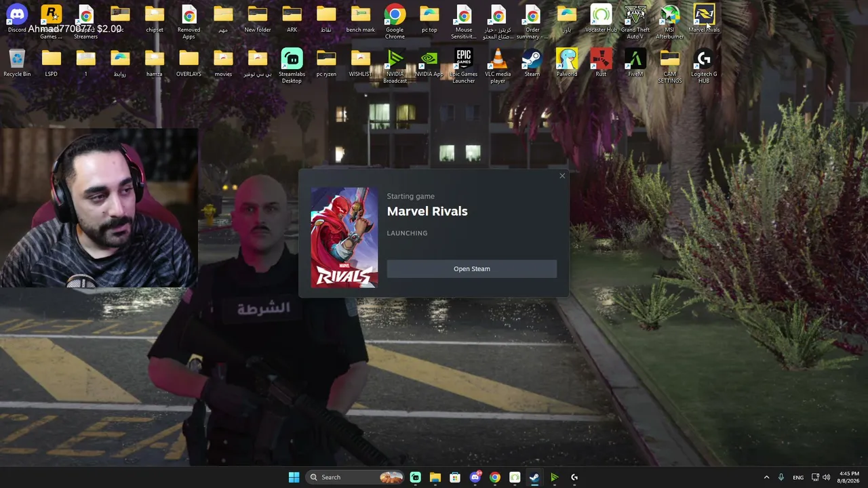Select the Vocaster Hub desktop shortcut
868x488 pixels.
pyautogui.click(x=601, y=19)
